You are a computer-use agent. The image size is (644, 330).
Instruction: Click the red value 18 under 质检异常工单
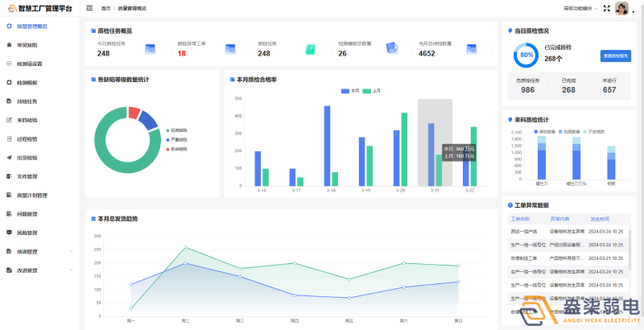pos(182,53)
